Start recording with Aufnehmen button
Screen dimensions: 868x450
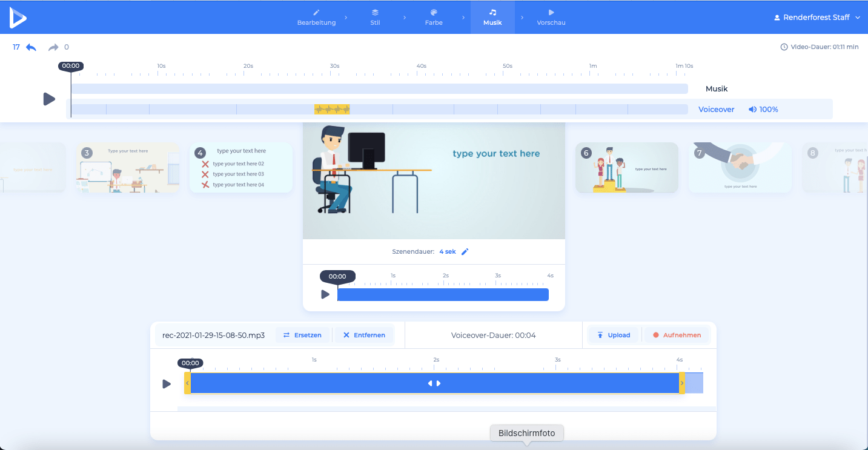(x=677, y=335)
